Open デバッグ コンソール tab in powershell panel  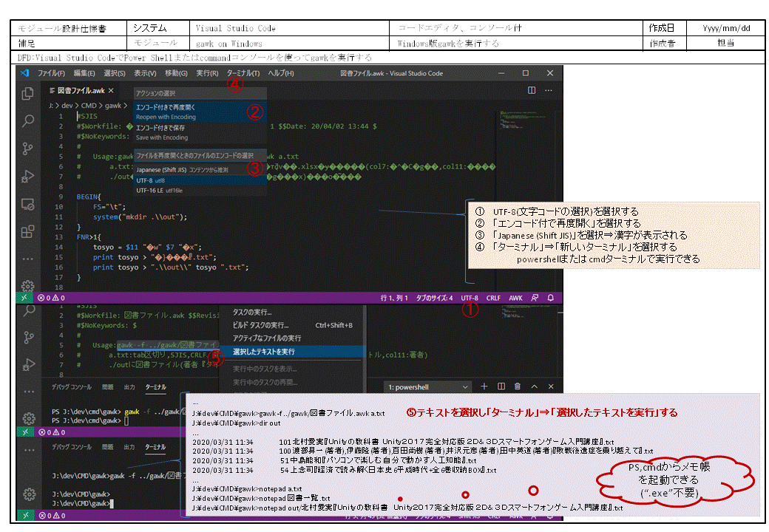pyautogui.click(x=72, y=387)
